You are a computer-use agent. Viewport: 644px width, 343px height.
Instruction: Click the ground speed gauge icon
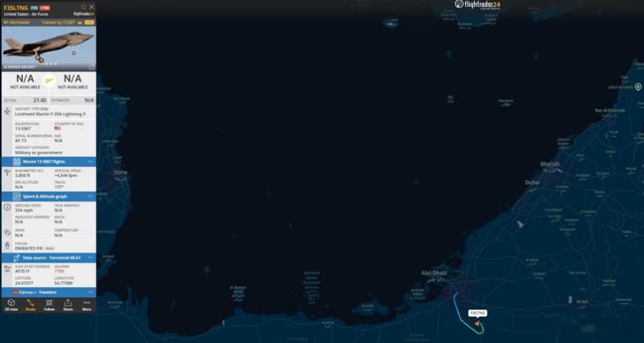tap(7, 207)
